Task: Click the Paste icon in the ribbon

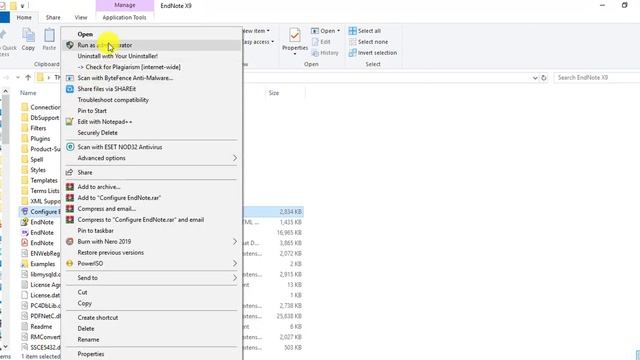Action: tap(49, 36)
